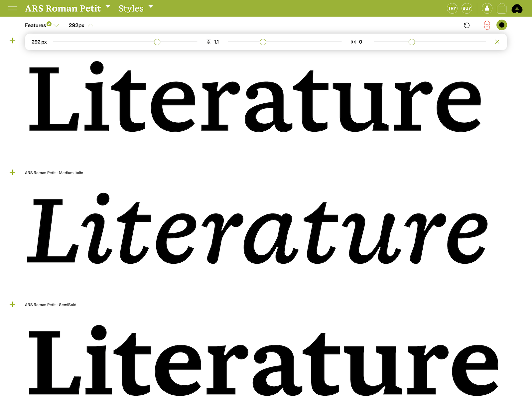Viewport: 532px width, 399px height.
Task: Expand the Features options
Action: 42,25
